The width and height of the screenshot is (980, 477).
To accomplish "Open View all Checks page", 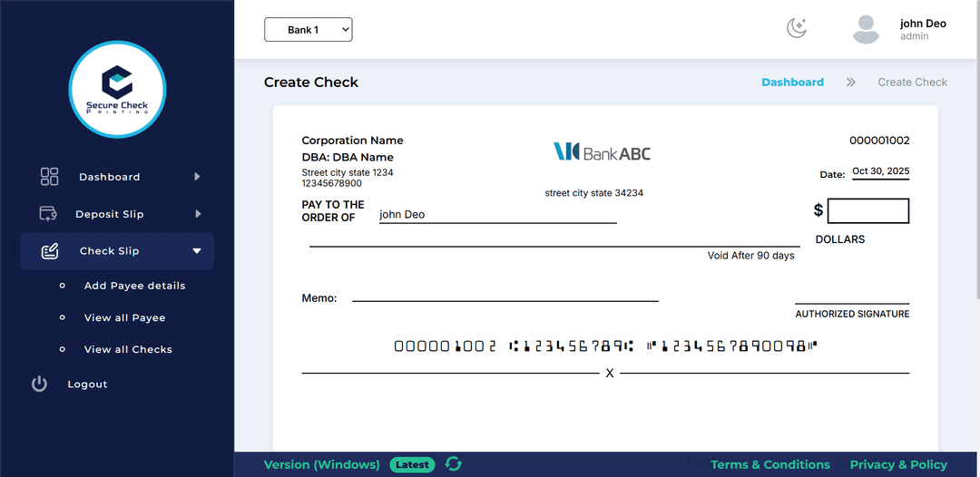I will pos(128,350).
